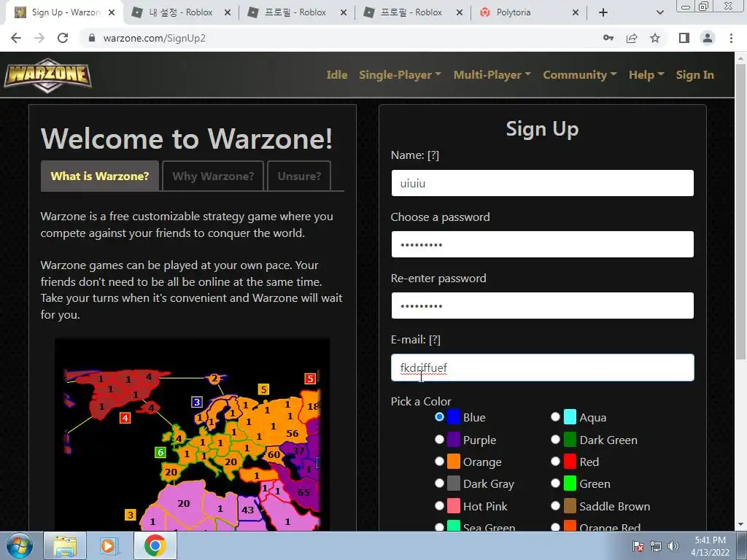Click Sign In link
This screenshot has height=560, width=747.
pyautogui.click(x=695, y=75)
